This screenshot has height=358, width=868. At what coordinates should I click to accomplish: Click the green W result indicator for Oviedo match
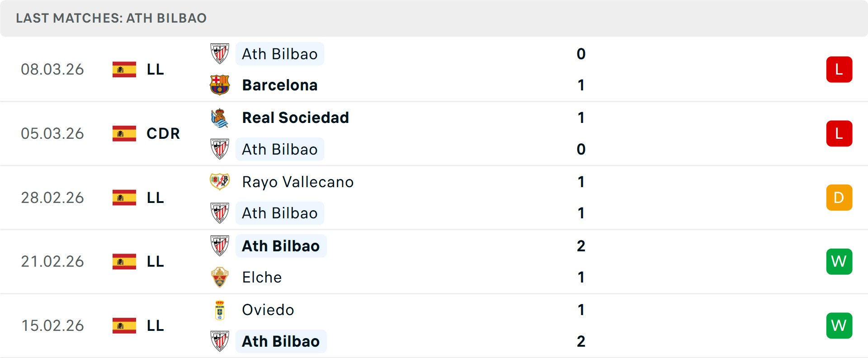click(x=839, y=325)
